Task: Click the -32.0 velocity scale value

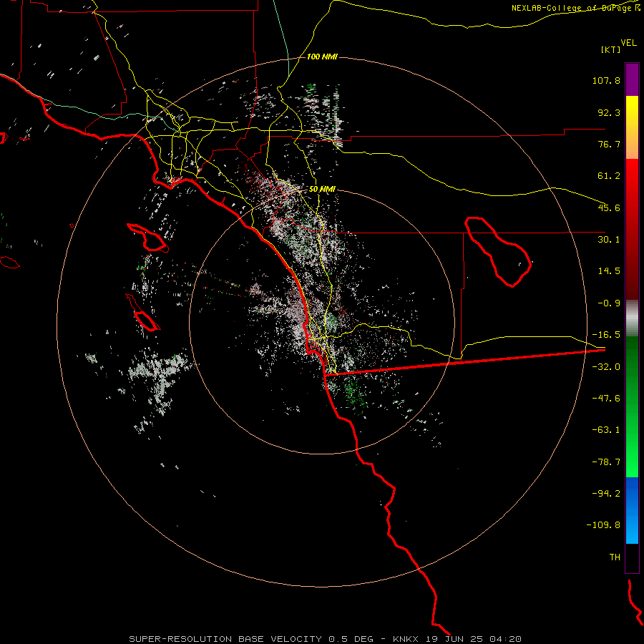Action: point(606,367)
